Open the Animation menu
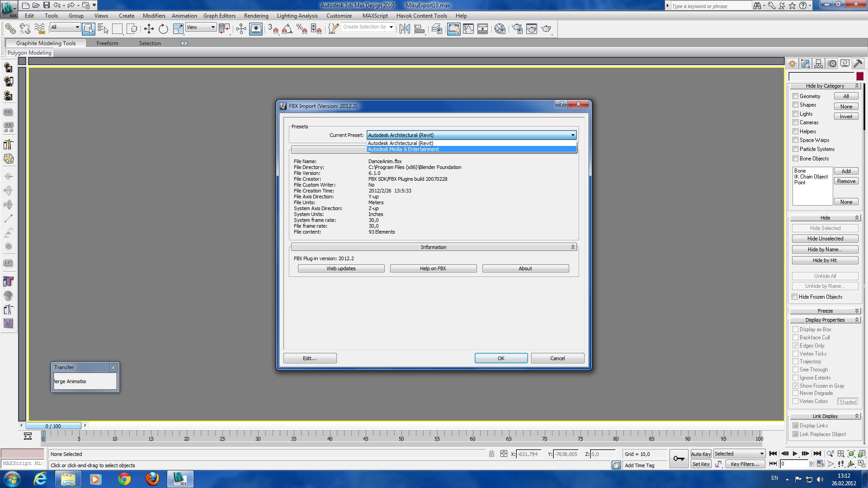This screenshot has height=488, width=868. point(184,15)
